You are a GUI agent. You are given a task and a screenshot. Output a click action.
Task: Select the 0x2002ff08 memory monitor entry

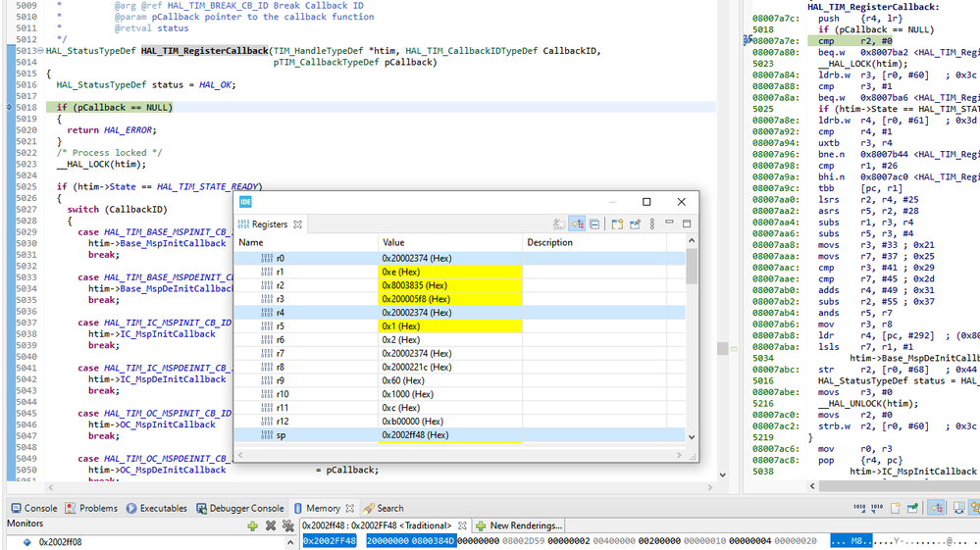click(59, 541)
